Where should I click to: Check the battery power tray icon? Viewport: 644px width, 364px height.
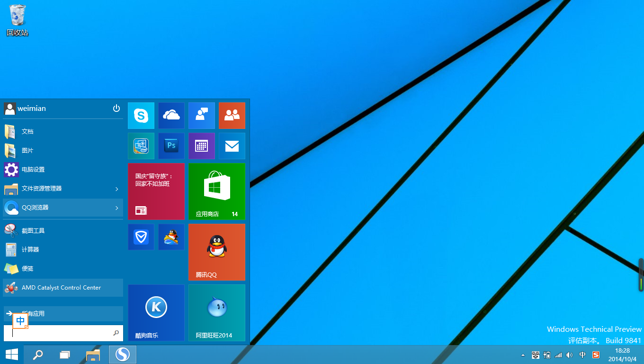point(547,355)
